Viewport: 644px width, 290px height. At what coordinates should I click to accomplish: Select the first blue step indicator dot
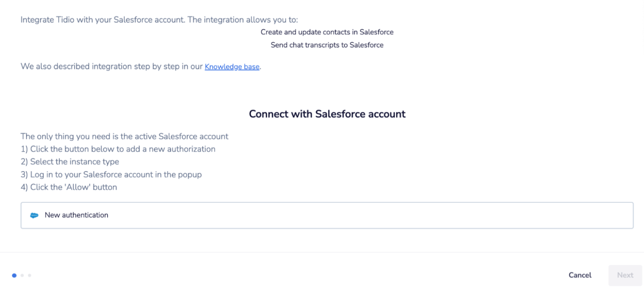point(14,275)
